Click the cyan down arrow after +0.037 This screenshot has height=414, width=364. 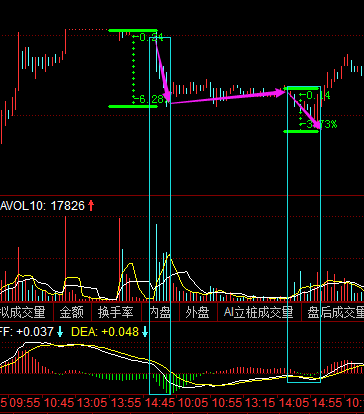pyautogui.click(x=60, y=332)
